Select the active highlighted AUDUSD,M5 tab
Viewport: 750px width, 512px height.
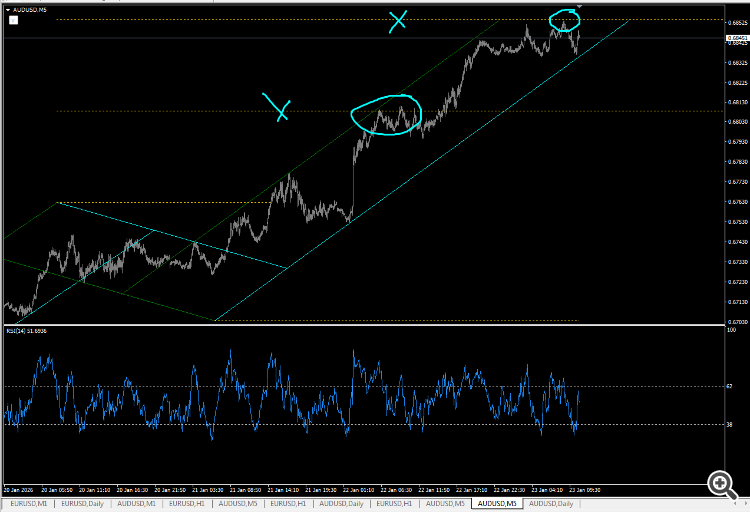coord(497,503)
